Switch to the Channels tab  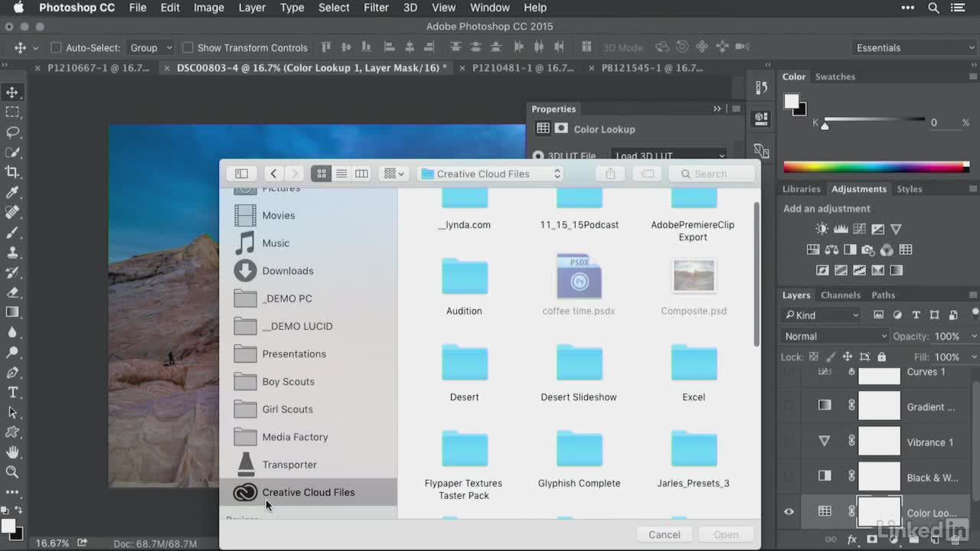[x=841, y=295]
